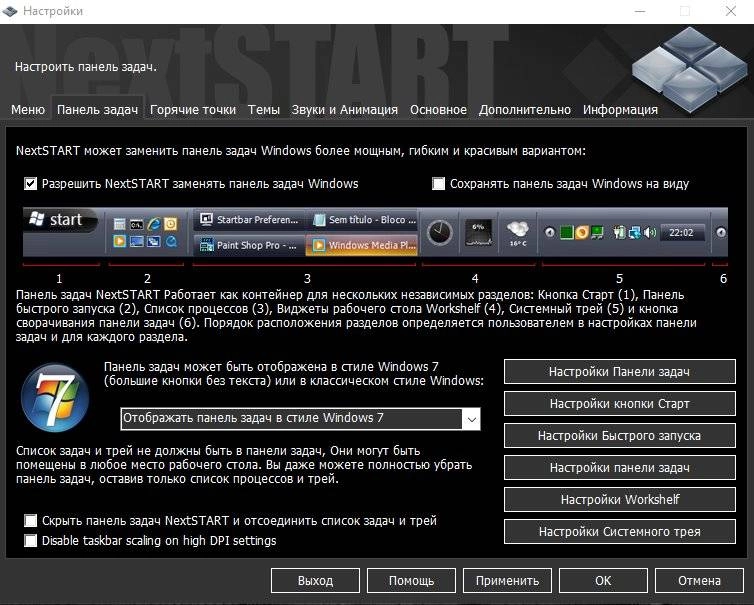The image size is (754, 605).
Task: Open Настройки кнопки Старт
Action: click(619, 403)
